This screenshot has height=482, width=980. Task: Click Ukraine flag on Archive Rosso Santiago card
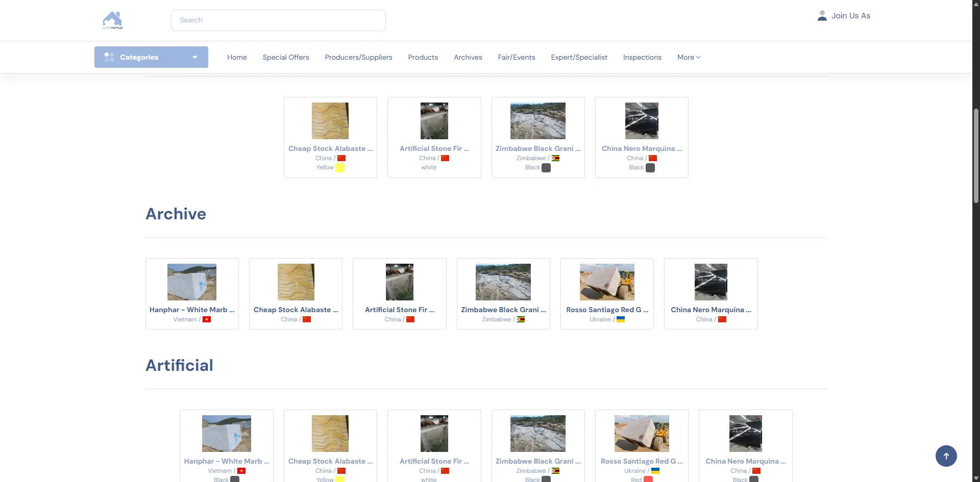pos(621,320)
